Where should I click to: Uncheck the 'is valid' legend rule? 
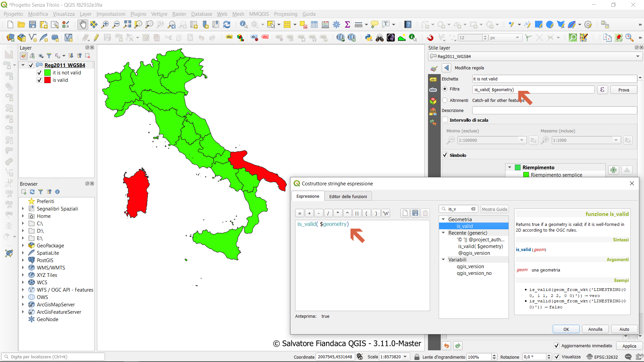pyautogui.click(x=39, y=80)
